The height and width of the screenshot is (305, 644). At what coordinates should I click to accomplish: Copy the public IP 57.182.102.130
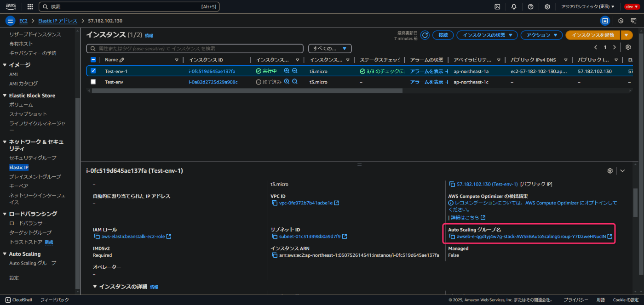452,184
